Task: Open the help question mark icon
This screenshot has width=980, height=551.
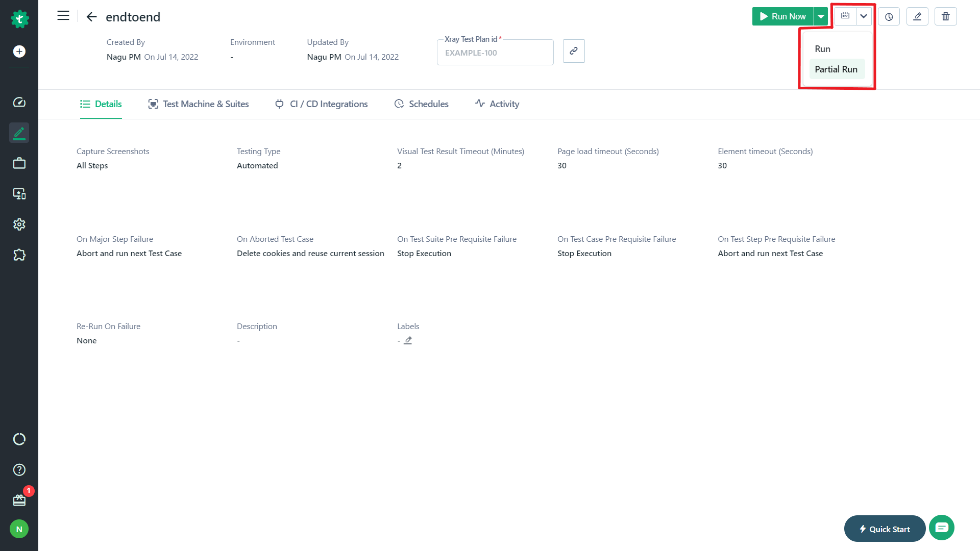Action: click(x=19, y=470)
